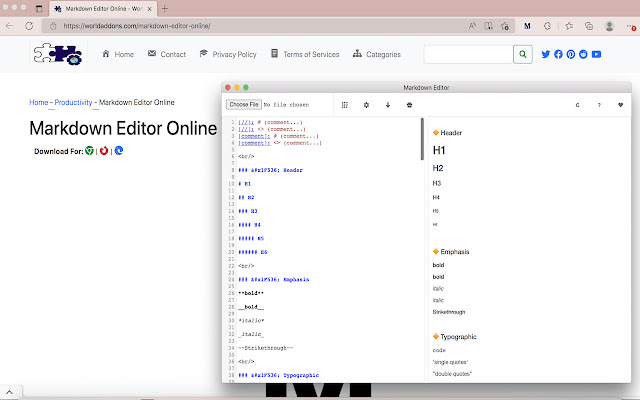Click the tab actions icon left of tab
The width and height of the screenshot is (640, 400).
pyautogui.click(x=39, y=9)
